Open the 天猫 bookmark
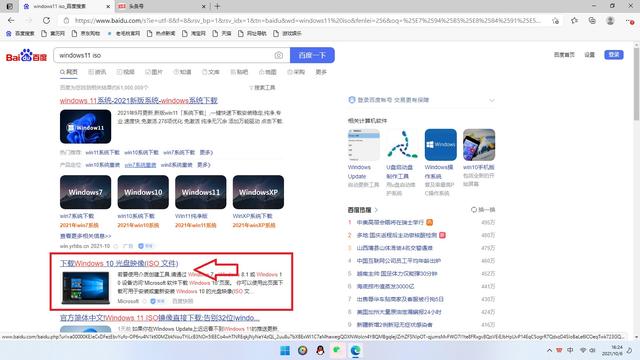 coord(222,33)
